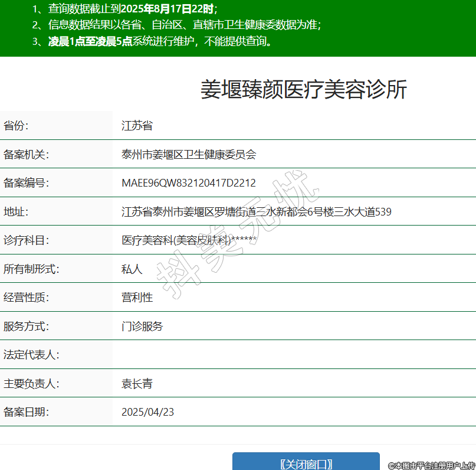Click the clinic title 姜堰臻颜医疗美容诊所
This screenshot has height=470, width=476.
click(x=303, y=90)
